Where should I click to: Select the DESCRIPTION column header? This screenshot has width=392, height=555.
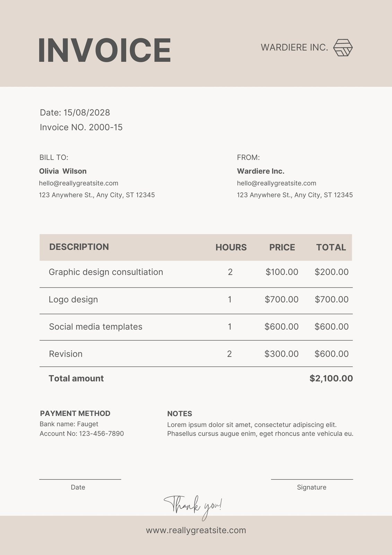click(79, 247)
